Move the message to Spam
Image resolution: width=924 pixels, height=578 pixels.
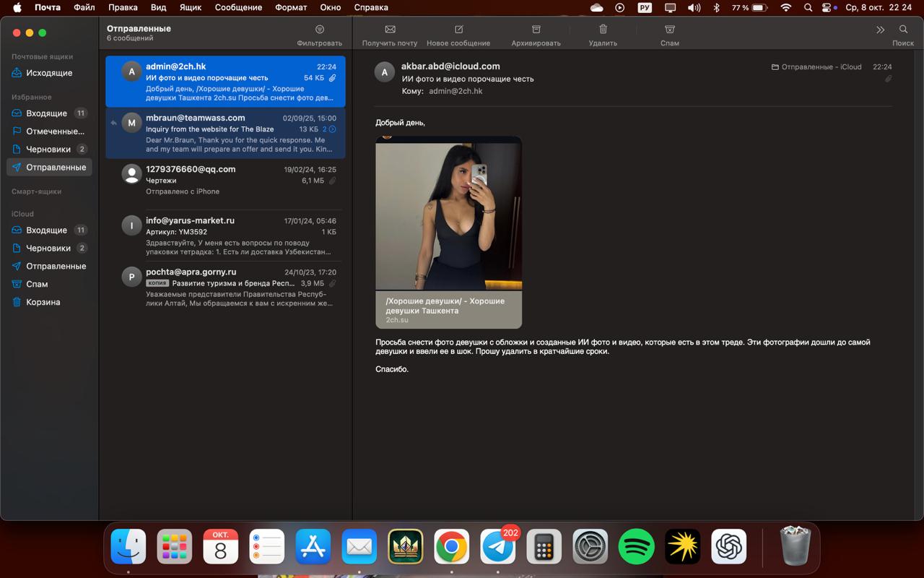pos(669,30)
